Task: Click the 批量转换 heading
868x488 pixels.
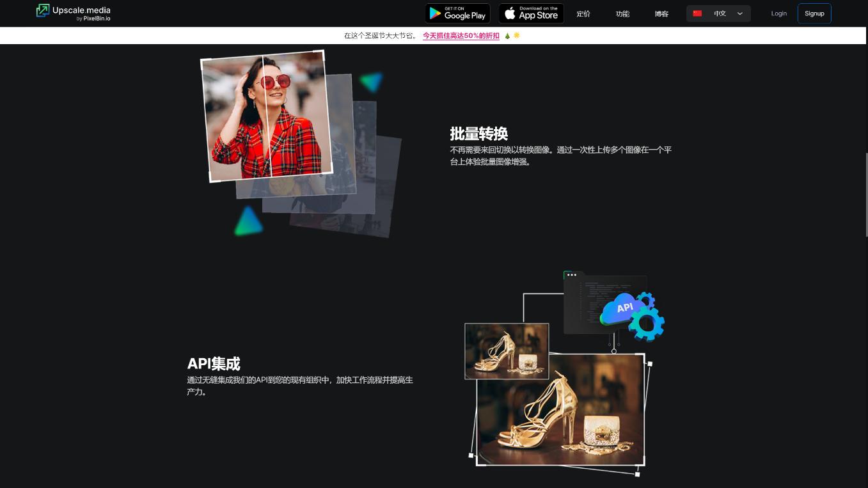Action: tap(479, 134)
